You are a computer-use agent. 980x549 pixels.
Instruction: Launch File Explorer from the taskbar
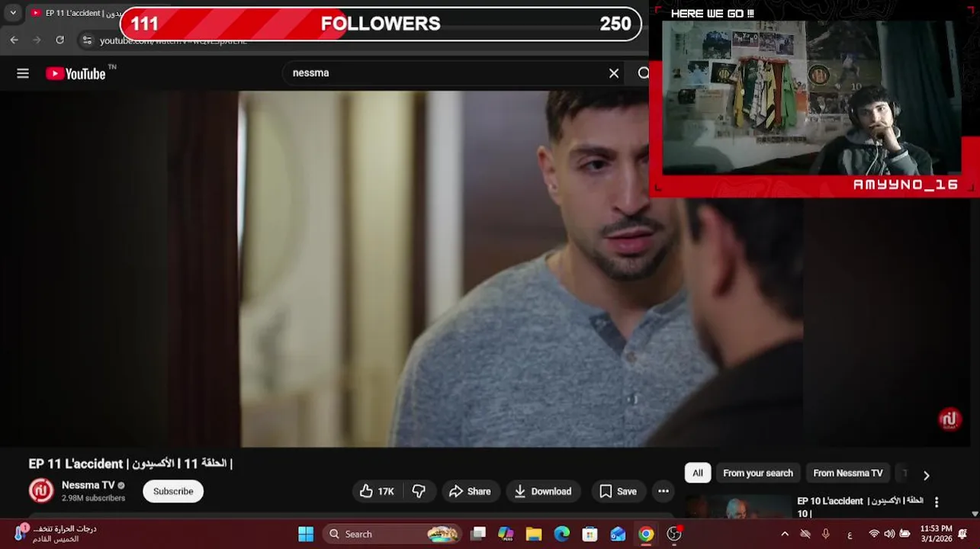534,534
